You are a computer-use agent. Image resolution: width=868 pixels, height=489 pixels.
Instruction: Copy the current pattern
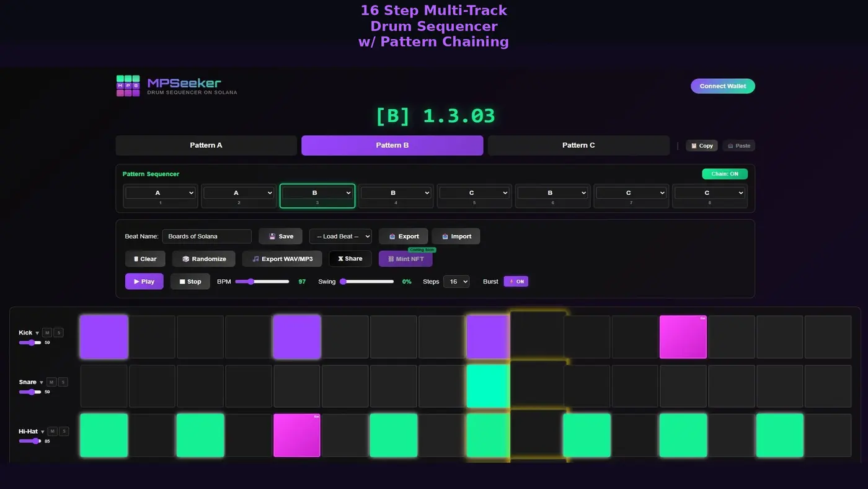pyautogui.click(x=702, y=146)
